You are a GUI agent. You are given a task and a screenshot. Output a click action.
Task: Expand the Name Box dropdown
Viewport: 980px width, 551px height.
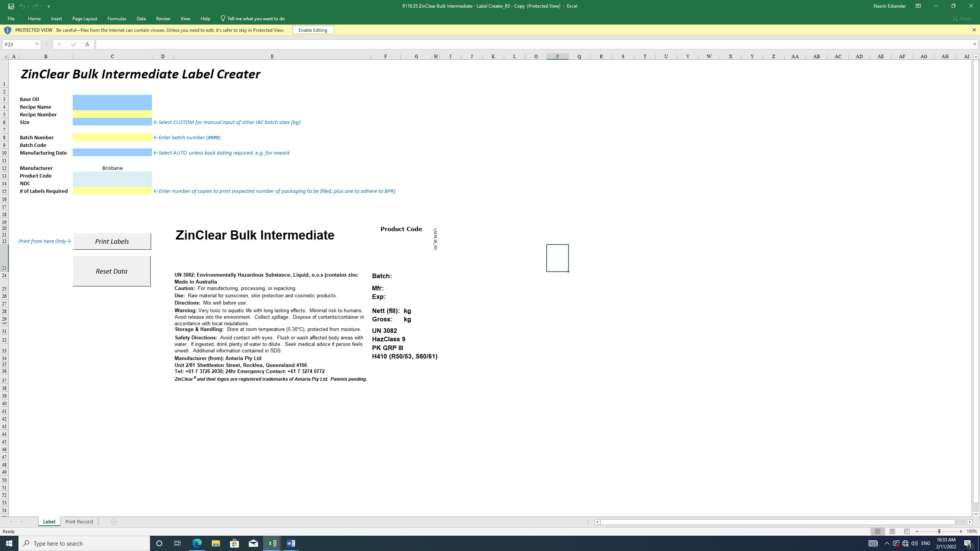pos(37,44)
